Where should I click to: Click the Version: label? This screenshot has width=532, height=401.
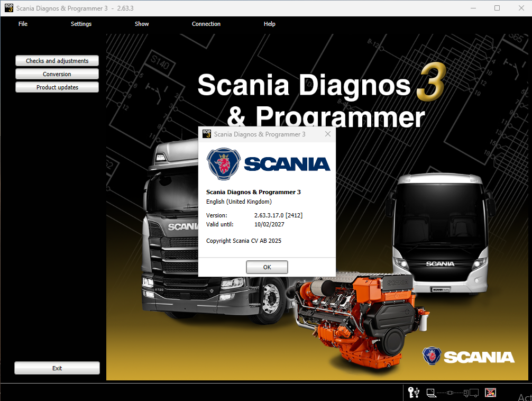click(x=216, y=215)
